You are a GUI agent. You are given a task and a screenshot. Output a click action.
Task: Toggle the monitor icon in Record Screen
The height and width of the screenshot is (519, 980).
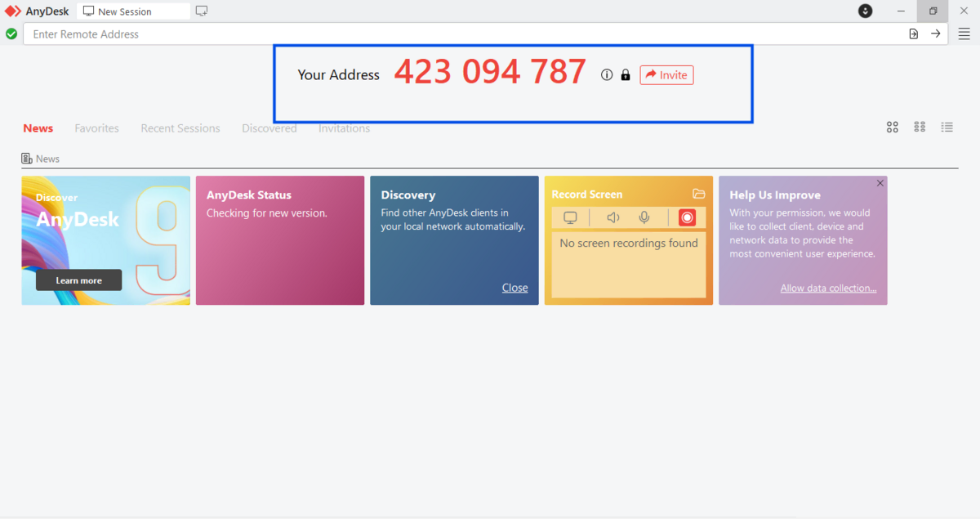click(571, 217)
